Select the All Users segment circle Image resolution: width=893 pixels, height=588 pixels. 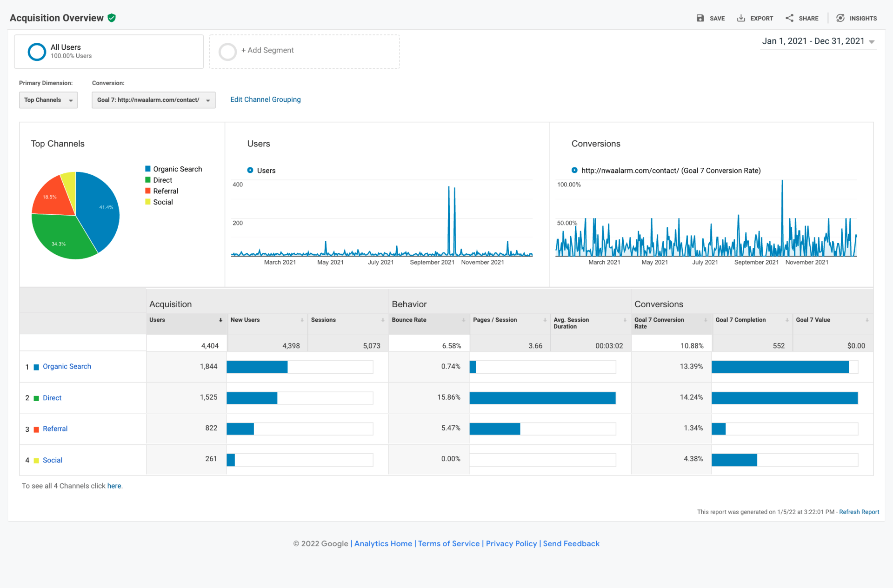point(37,52)
